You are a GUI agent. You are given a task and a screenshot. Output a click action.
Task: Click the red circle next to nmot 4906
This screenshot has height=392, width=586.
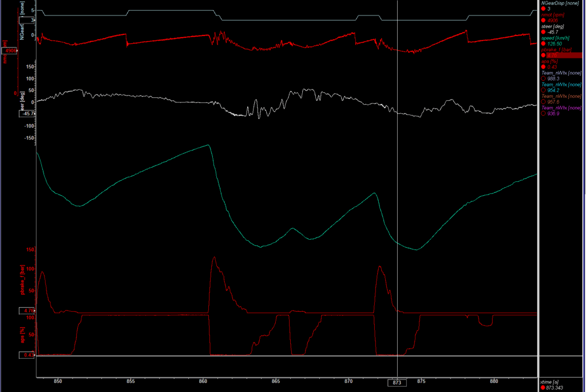coord(543,21)
